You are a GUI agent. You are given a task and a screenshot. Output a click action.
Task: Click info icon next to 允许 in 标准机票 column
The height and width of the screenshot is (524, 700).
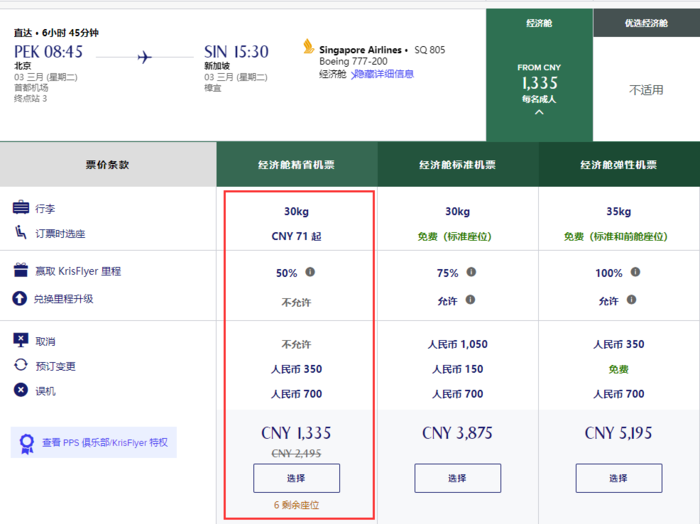click(x=471, y=299)
